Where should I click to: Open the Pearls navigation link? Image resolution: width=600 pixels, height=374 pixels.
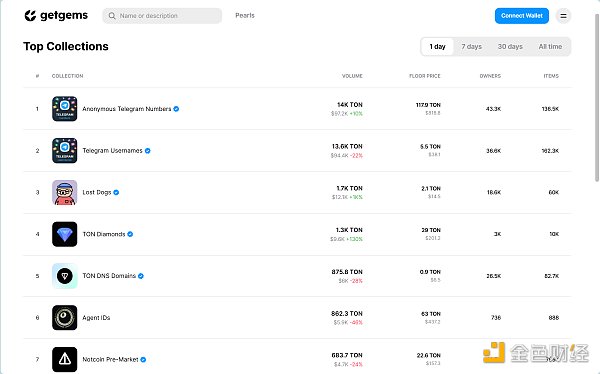pyautogui.click(x=245, y=15)
